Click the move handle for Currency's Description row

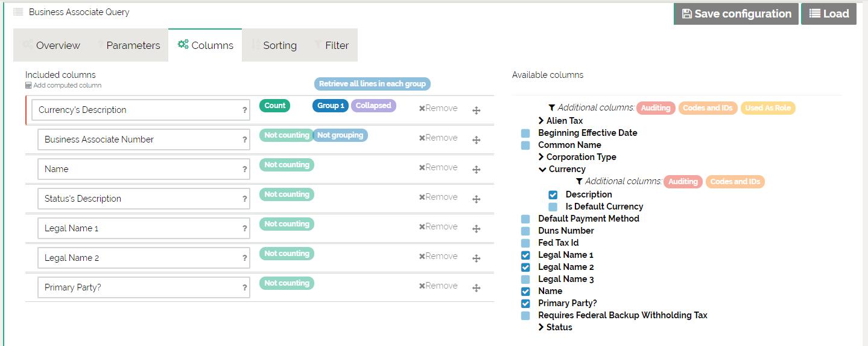pyautogui.click(x=476, y=111)
